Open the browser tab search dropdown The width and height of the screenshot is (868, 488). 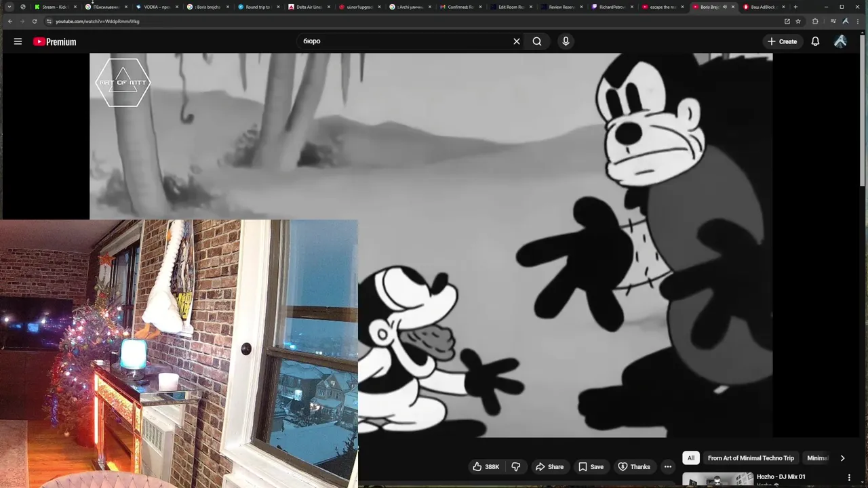click(9, 7)
